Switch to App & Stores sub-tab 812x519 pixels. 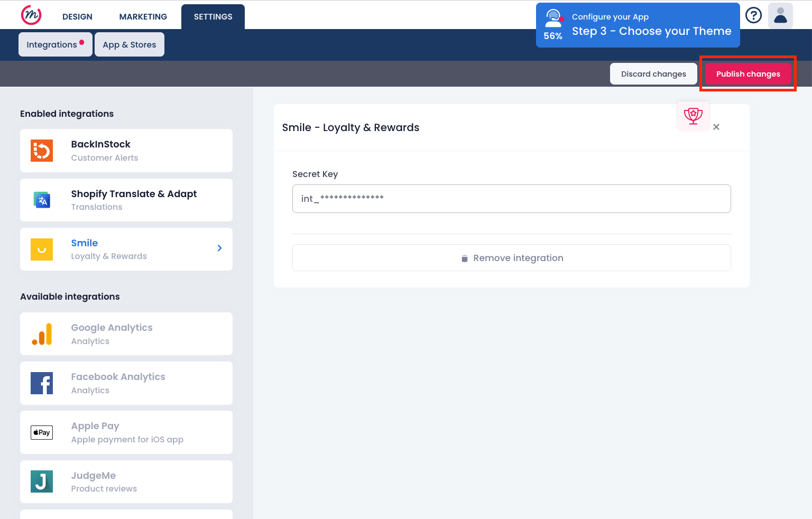click(x=130, y=44)
